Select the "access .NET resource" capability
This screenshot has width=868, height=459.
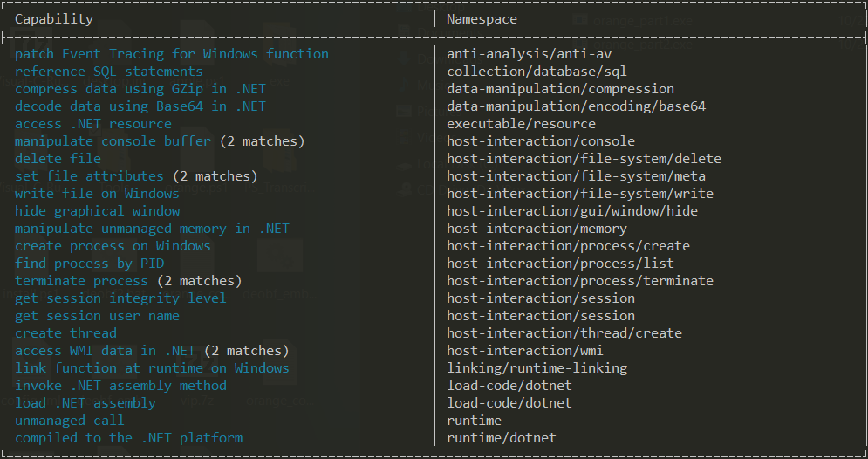[92, 124]
